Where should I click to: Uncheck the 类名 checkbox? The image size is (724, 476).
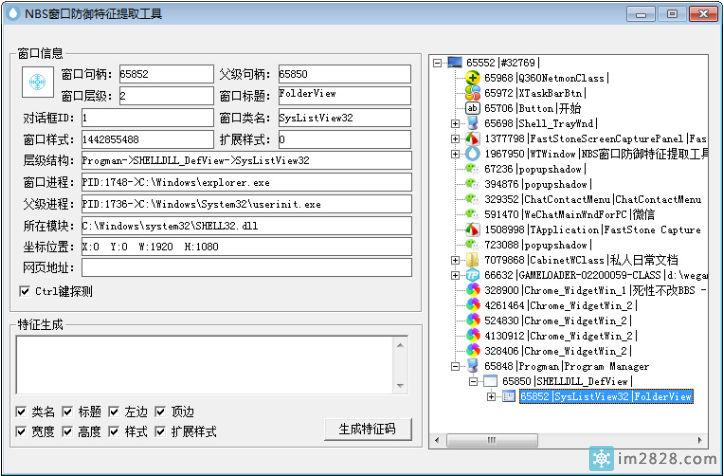tap(22, 412)
